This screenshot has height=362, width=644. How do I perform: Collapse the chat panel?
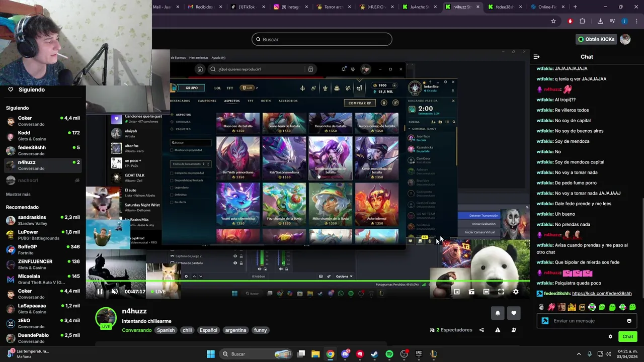(x=536, y=57)
